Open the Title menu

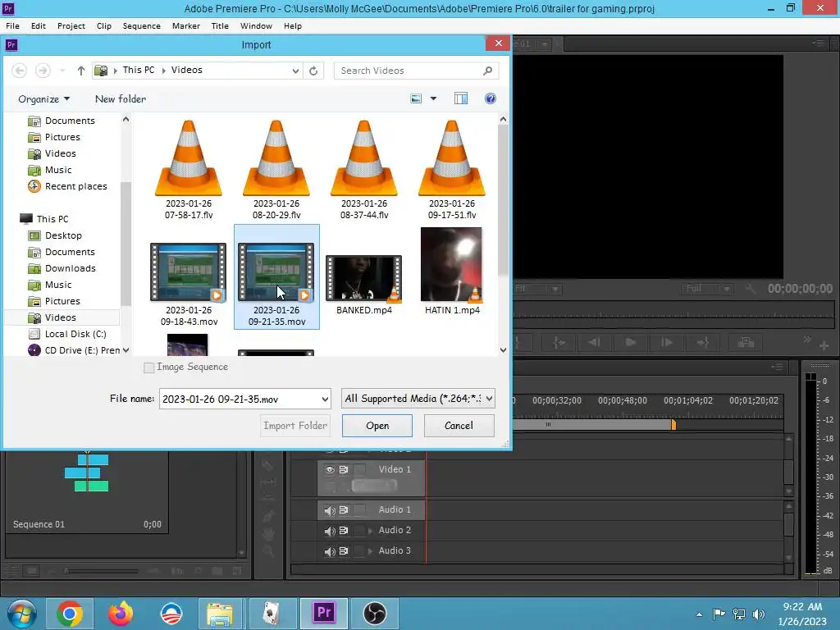pos(220,25)
